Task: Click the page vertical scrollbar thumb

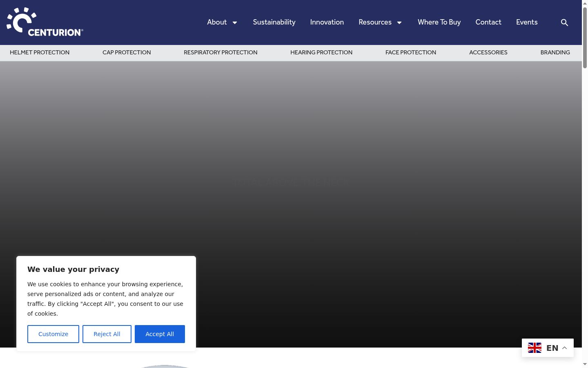Action: tap(585, 38)
